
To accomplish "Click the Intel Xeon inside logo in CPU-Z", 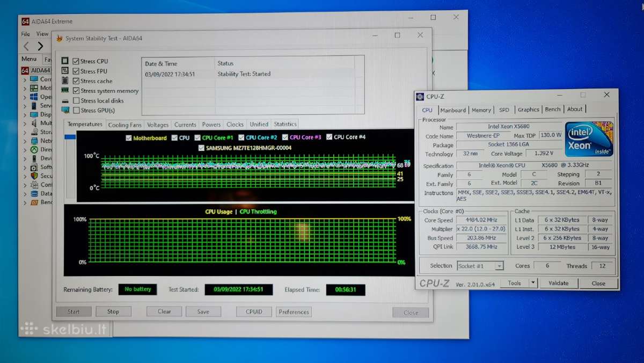I will pos(589,139).
